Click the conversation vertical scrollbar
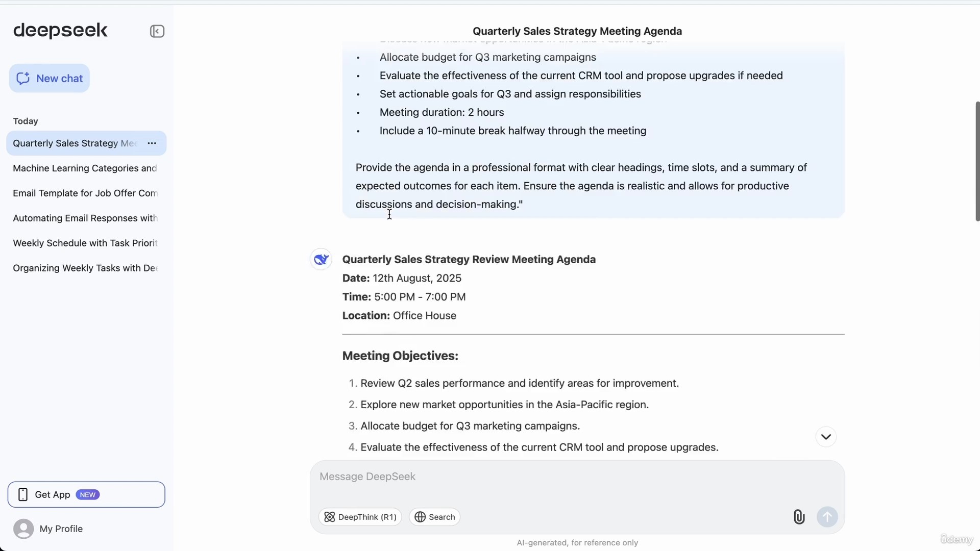This screenshot has width=980, height=551. coord(977,161)
